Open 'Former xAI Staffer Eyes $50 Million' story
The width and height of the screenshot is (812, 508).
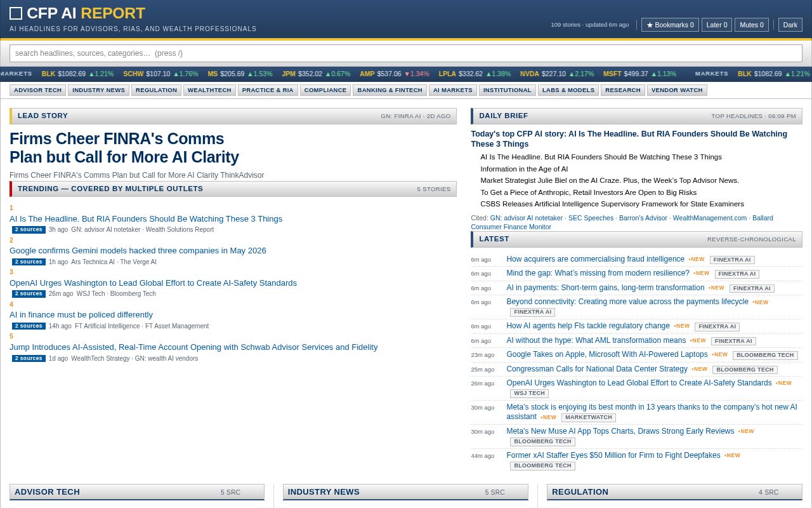613,455
